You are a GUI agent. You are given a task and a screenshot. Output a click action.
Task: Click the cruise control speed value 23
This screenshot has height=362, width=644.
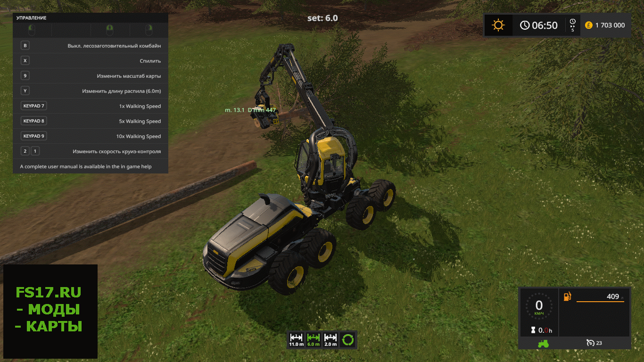point(599,343)
